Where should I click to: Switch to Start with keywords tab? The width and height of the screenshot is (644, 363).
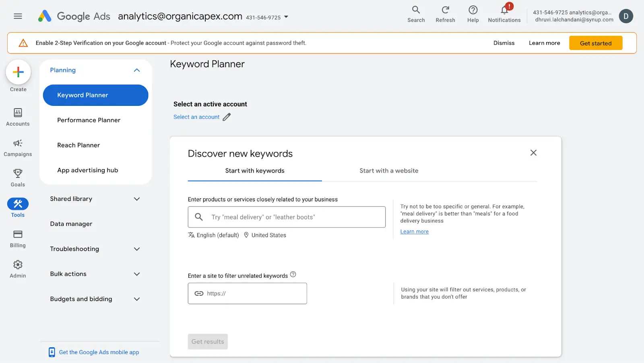[255, 171]
